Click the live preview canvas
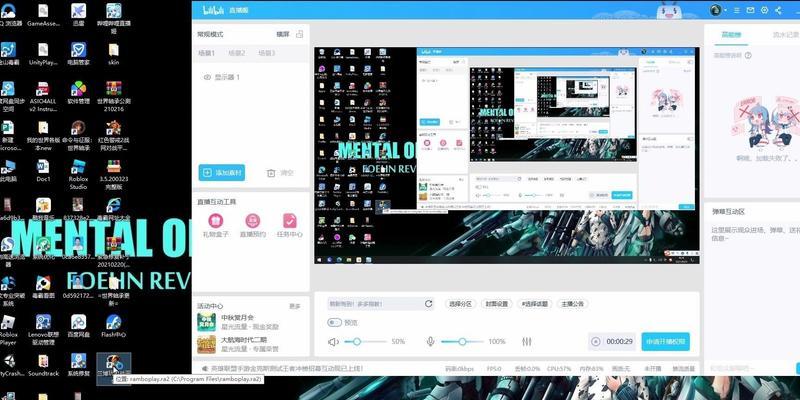800x400 pixels. click(507, 156)
